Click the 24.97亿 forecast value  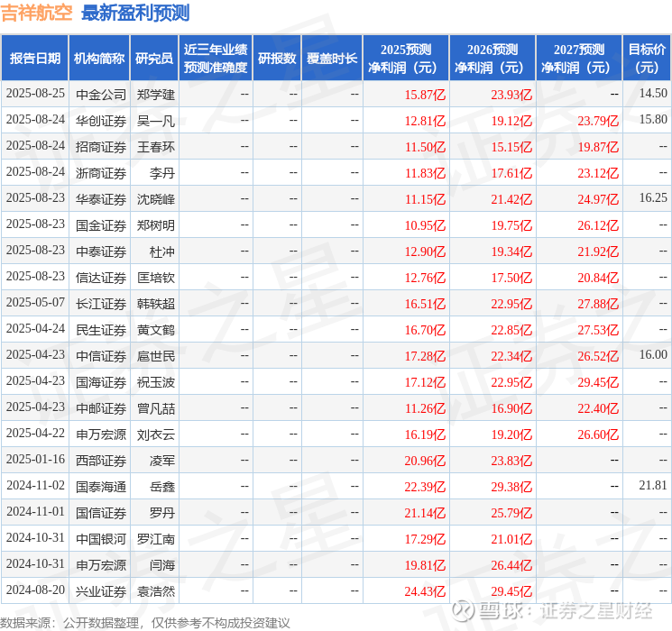pos(598,199)
